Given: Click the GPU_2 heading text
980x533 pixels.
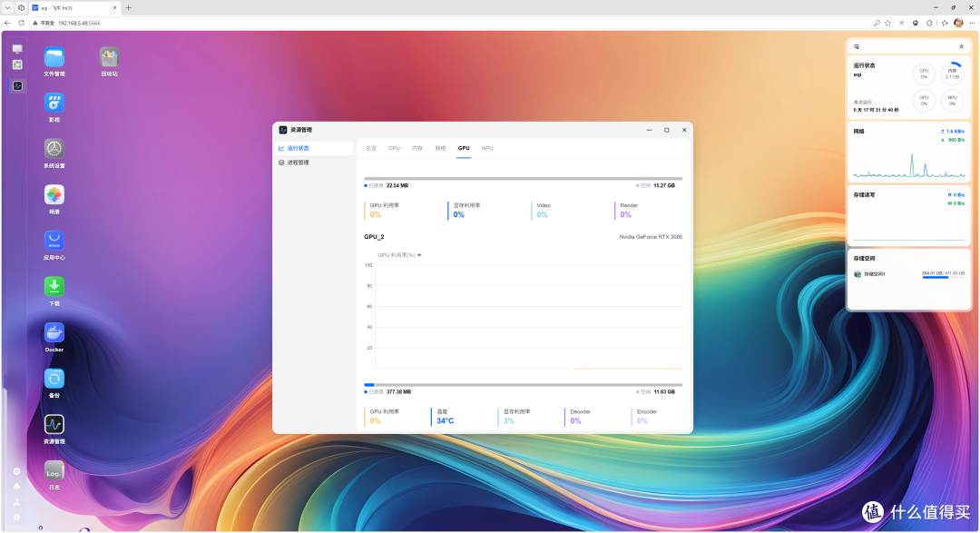Looking at the screenshot, I should pyautogui.click(x=374, y=237).
